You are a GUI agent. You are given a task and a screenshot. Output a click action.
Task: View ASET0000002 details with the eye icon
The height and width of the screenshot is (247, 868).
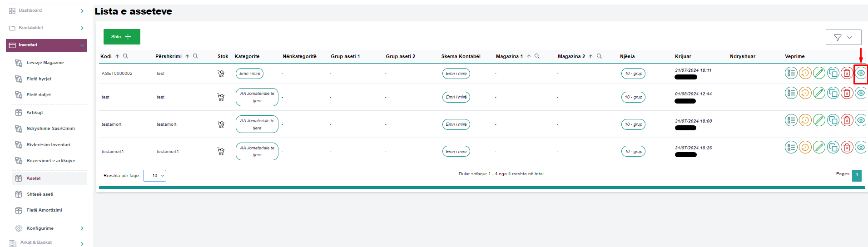pos(861,73)
